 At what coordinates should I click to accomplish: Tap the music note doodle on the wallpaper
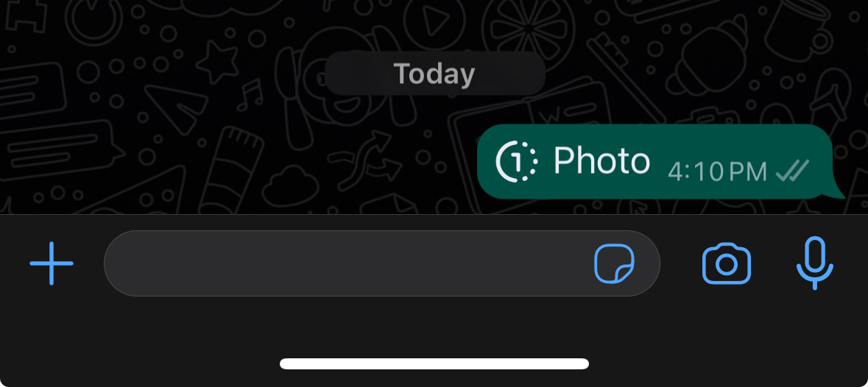point(250,94)
